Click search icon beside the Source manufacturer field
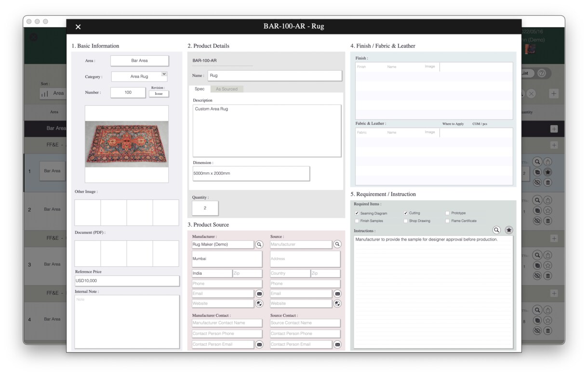Viewport: 588px width, 375px height. tap(337, 245)
